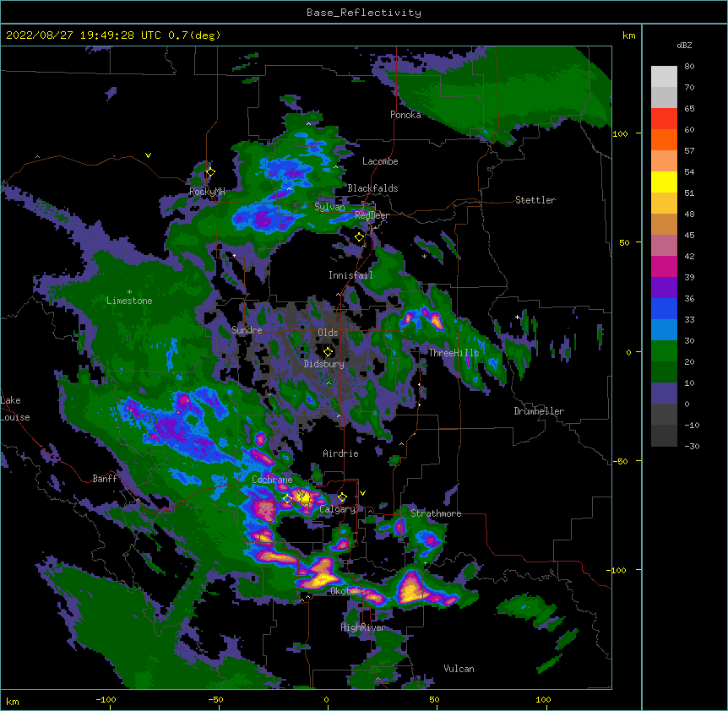Click the Base_Reflectivity title
728x711 pixels.
tap(364, 13)
